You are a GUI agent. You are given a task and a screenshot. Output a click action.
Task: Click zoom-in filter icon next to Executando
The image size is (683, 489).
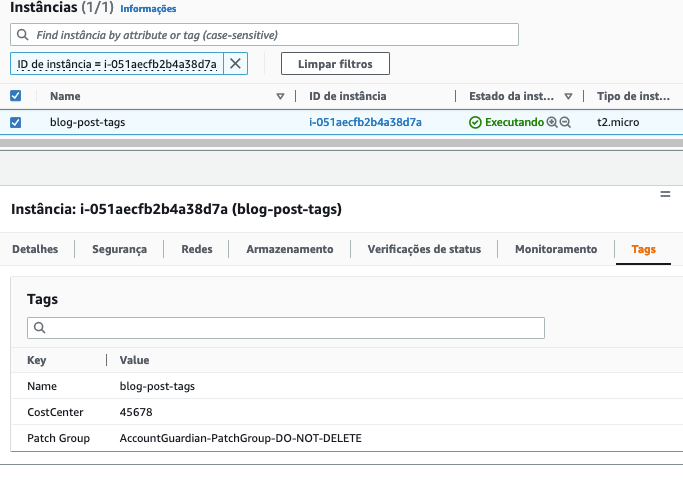pos(552,122)
